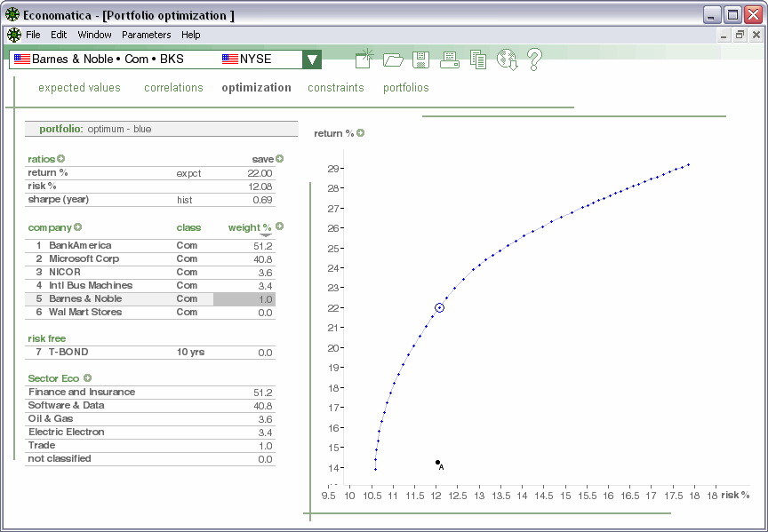Switch to the correlations tab

pyautogui.click(x=173, y=88)
